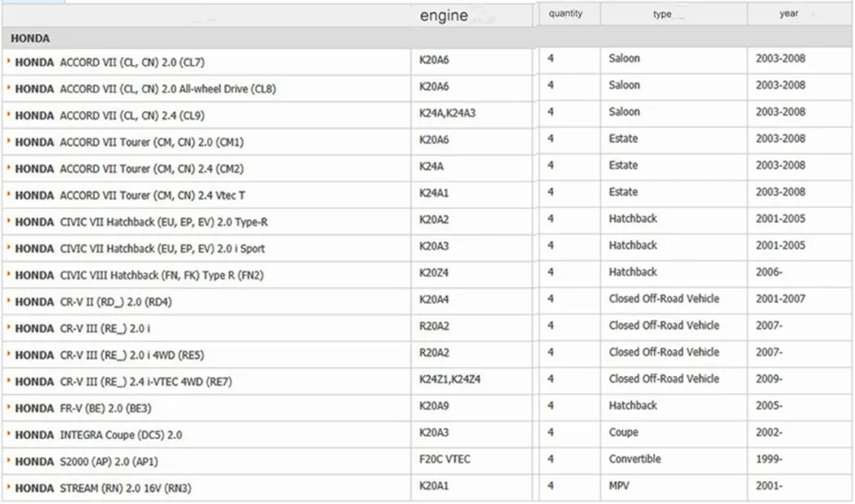Viewport: 855px width, 504px height.
Task: Select engine cell K20A9
Action: (x=433, y=407)
